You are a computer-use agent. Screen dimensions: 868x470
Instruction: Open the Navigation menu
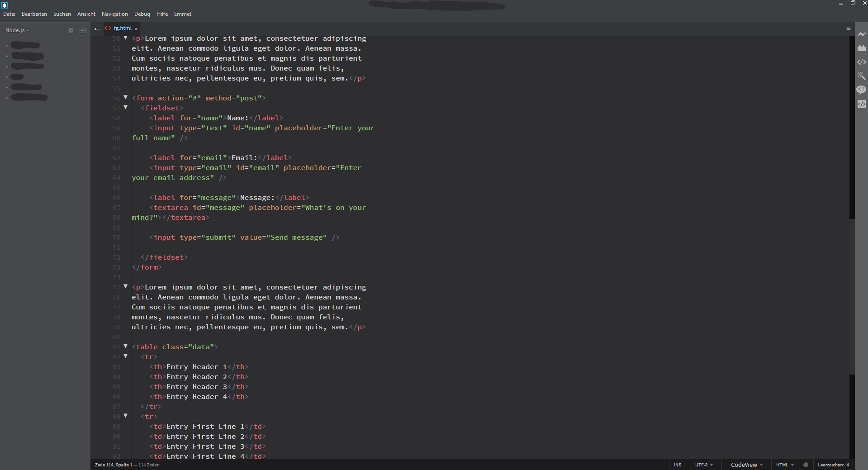click(x=115, y=14)
